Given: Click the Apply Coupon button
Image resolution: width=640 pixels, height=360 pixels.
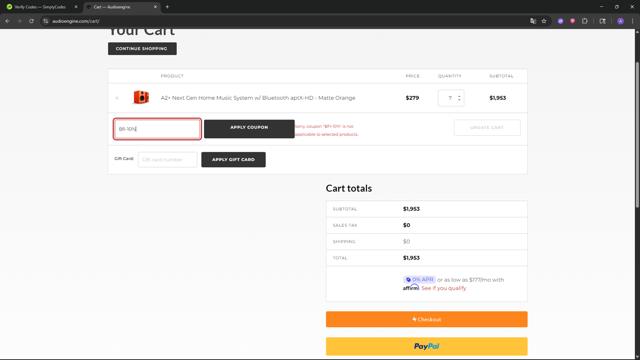Looking at the screenshot, I should [x=249, y=129].
